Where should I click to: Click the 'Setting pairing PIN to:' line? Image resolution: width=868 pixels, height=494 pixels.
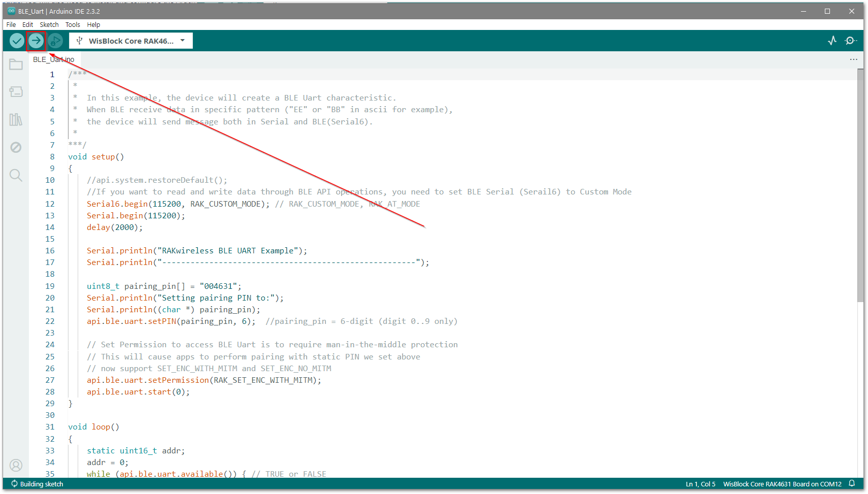click(185, 298)
